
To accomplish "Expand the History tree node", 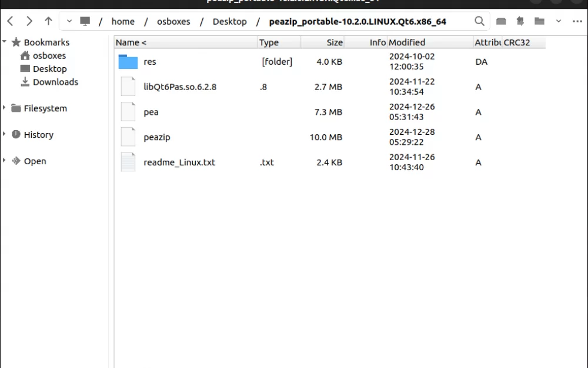I will point(4,134).
